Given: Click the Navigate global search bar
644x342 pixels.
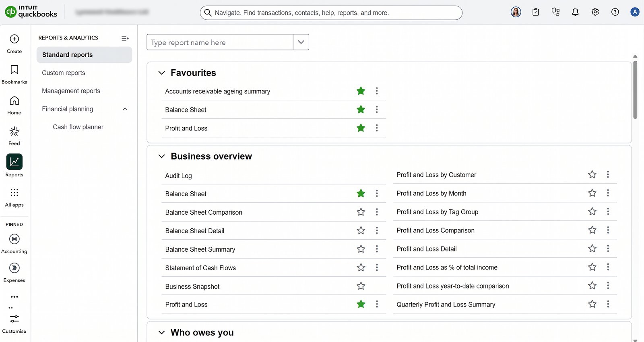Looking at the screenshot, I should point(331,13).
